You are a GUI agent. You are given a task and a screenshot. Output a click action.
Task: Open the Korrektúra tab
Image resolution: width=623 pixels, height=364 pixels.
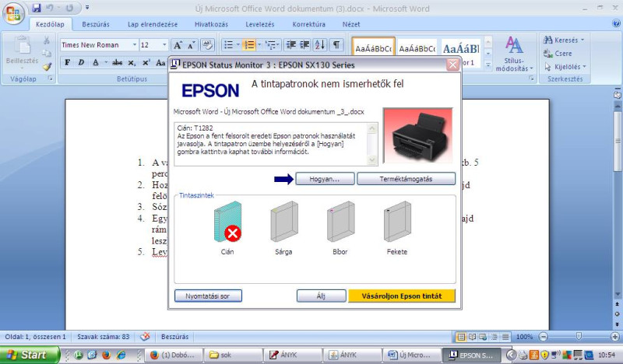tap(308, 24)
